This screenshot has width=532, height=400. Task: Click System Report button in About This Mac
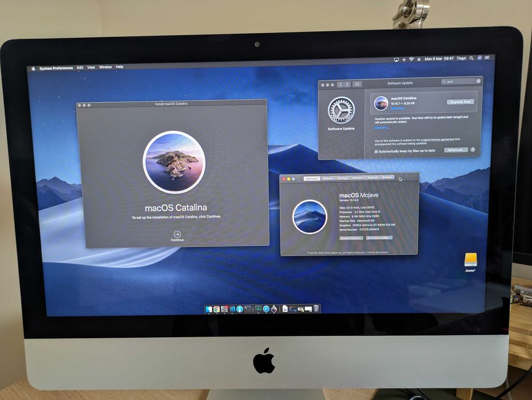tap(352, 238)
